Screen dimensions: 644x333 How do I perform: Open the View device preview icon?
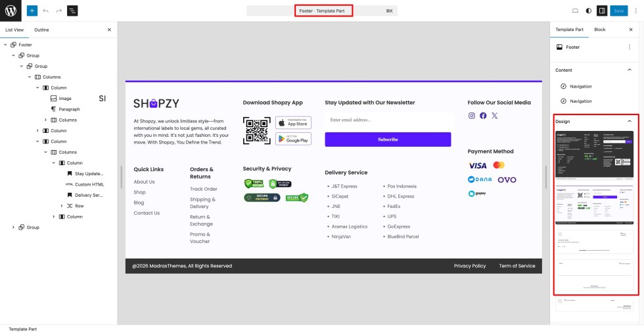pos(575,11)
